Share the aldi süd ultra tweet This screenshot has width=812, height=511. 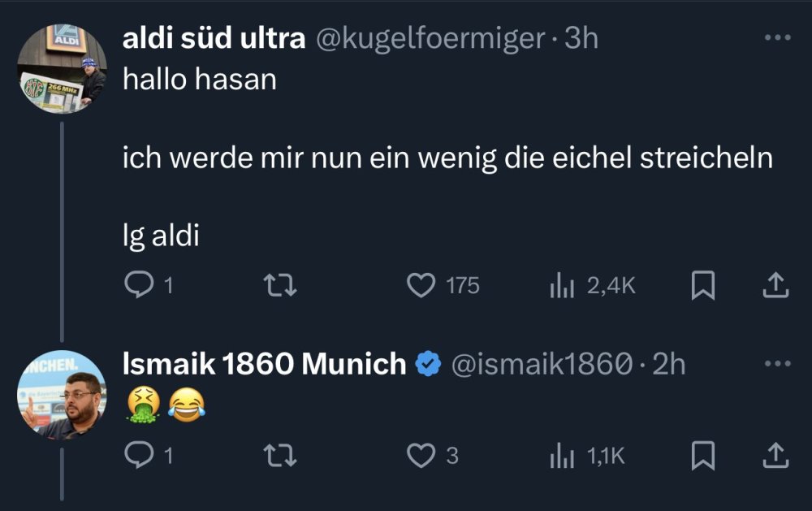[775, 284]
